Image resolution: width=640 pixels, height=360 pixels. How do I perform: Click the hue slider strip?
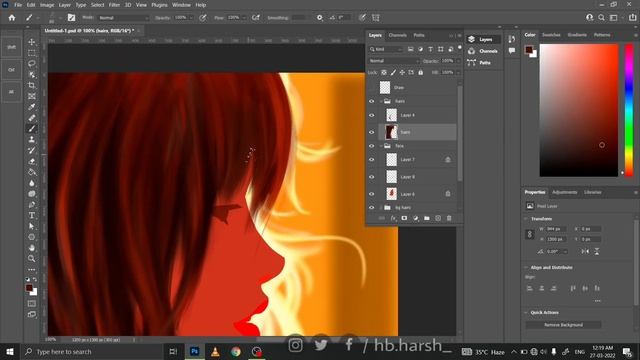(629, 110)
